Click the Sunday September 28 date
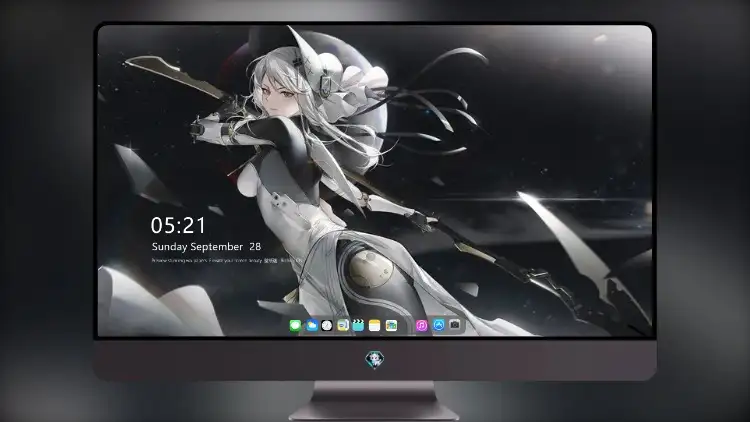The height and width of the screenshot is (422, 750). (206, 247)
